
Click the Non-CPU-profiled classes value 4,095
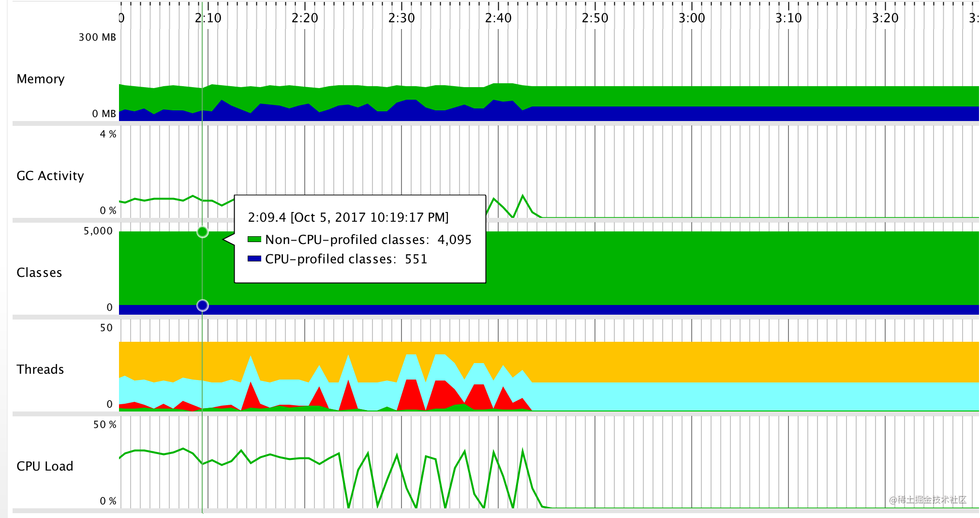(454, 240)
